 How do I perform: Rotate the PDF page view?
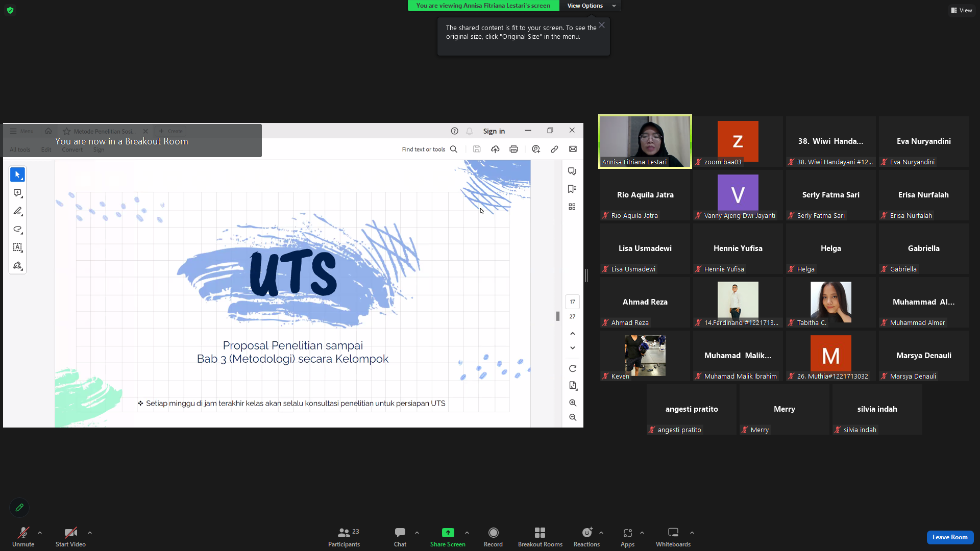coord(573,368)
